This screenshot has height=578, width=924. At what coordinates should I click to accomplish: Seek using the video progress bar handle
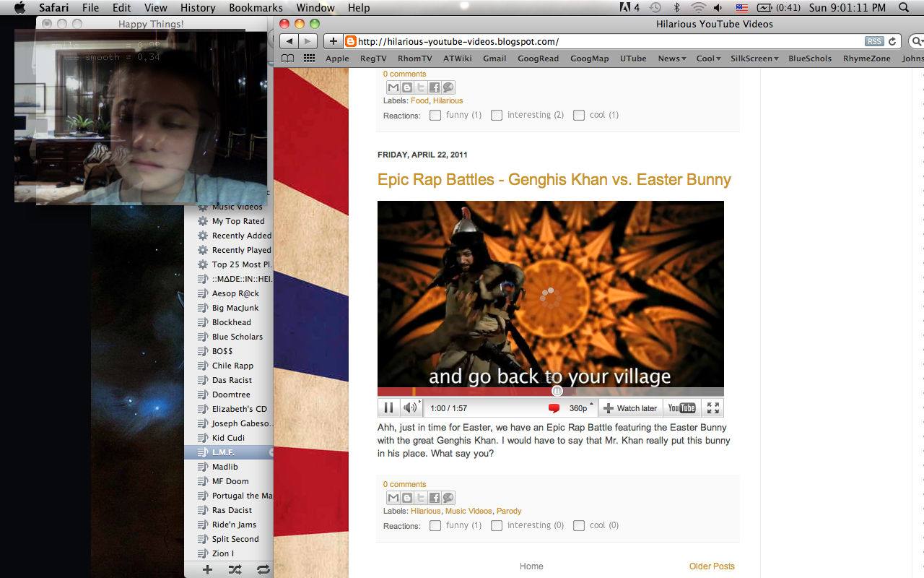point(557,391)
